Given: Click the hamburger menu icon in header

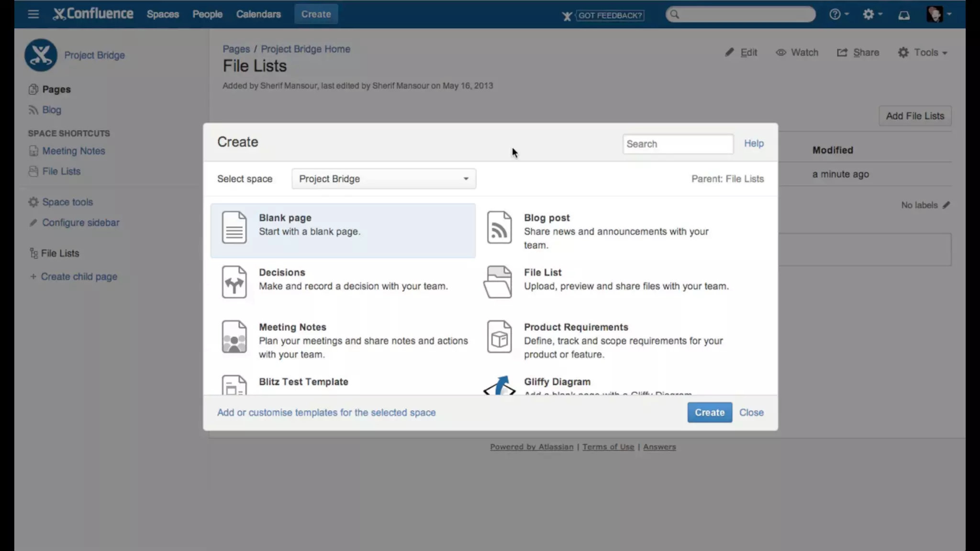Looking at the screenshot, I should [x=33, y=14].
